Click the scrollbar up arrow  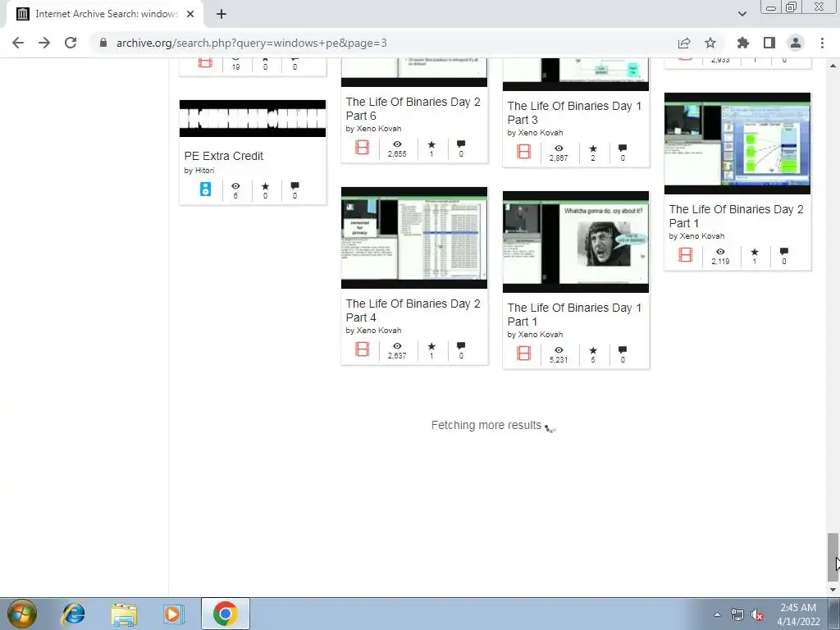coord(833,66)
